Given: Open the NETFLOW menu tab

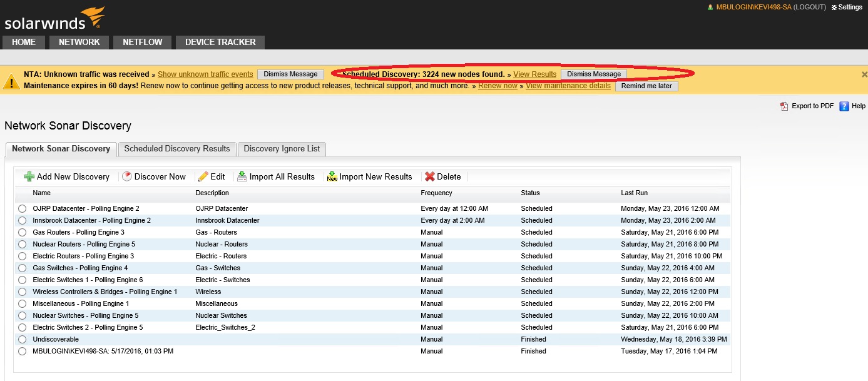Looking at the screenshot, I should coord(143,43).
